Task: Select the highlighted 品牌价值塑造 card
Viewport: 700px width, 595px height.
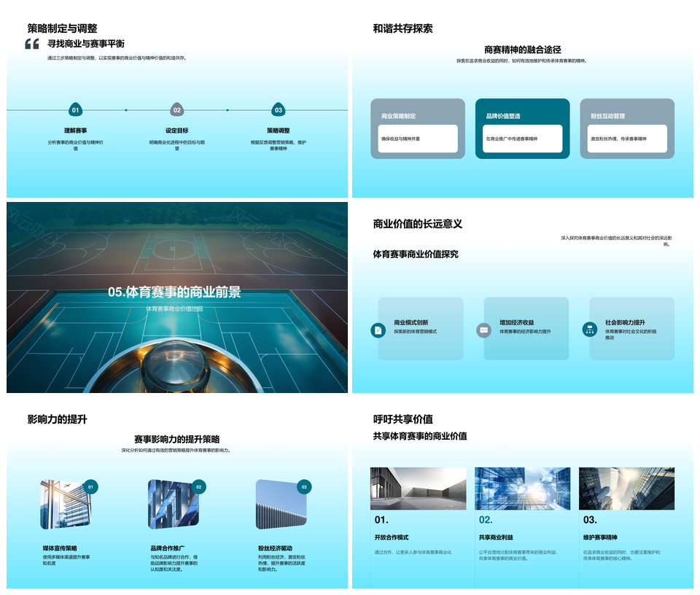Action: point(522,128)
